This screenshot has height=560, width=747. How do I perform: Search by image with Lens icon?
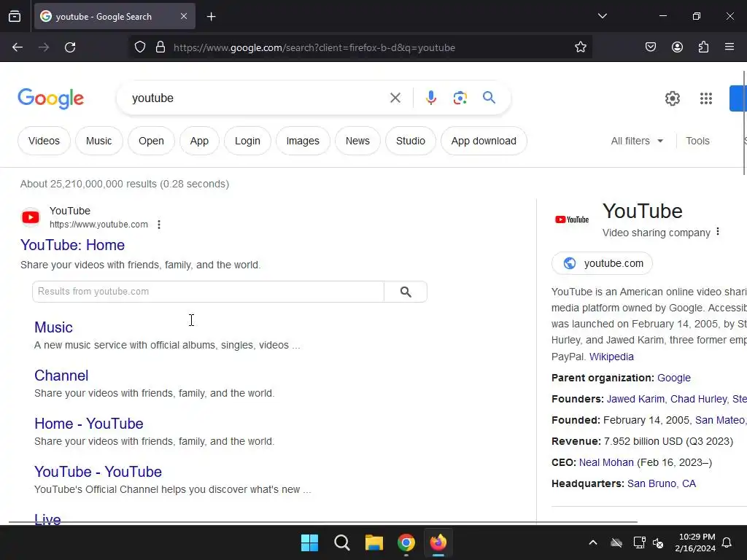click(x=460, y=98)
